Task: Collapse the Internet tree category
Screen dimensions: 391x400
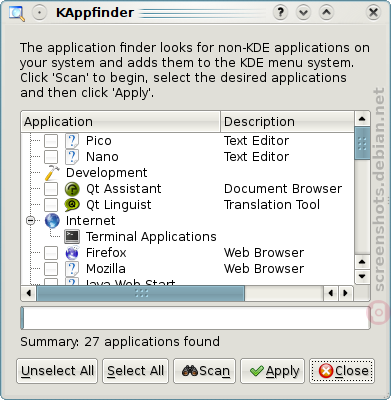Action: click(x=30, y=221)
